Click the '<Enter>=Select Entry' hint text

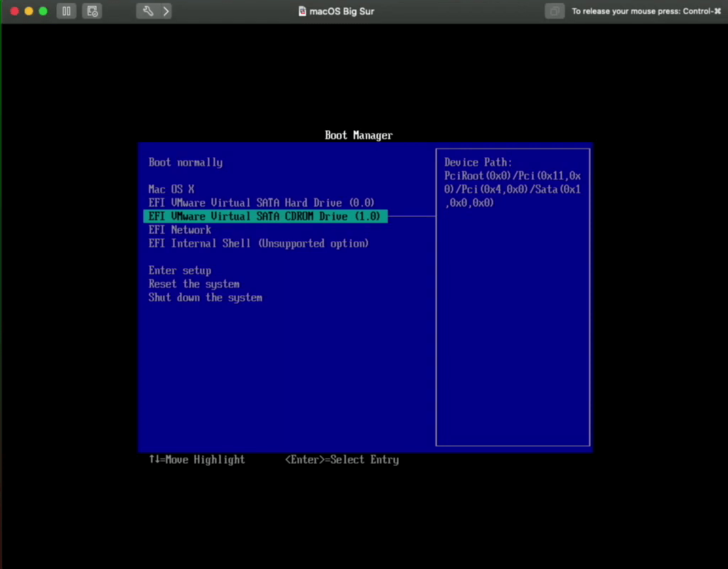(342, 460)
